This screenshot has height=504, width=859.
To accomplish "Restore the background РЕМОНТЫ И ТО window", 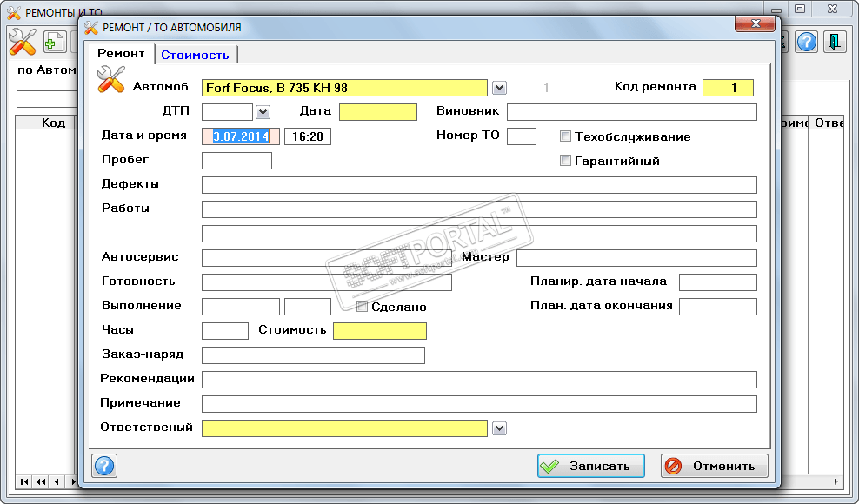I will point(801,9).
